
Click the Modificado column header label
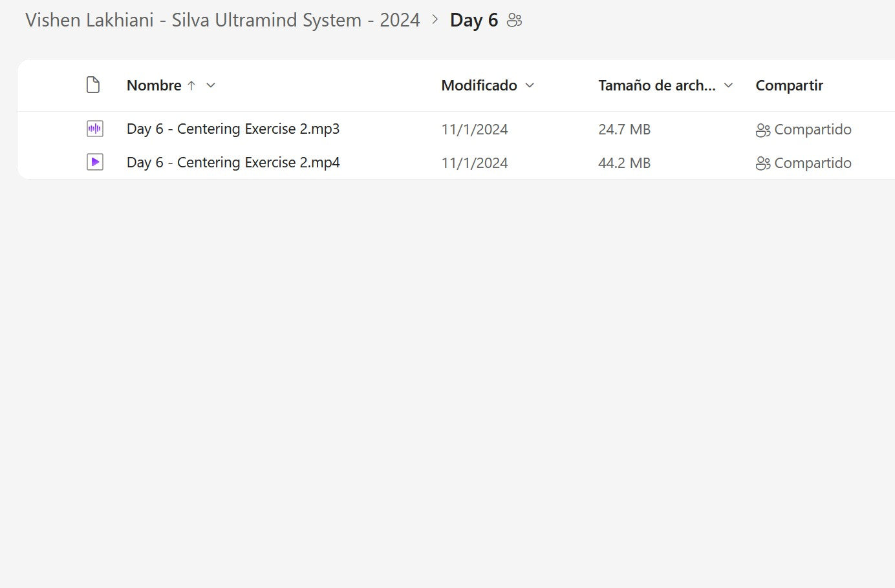coord(479,85)
